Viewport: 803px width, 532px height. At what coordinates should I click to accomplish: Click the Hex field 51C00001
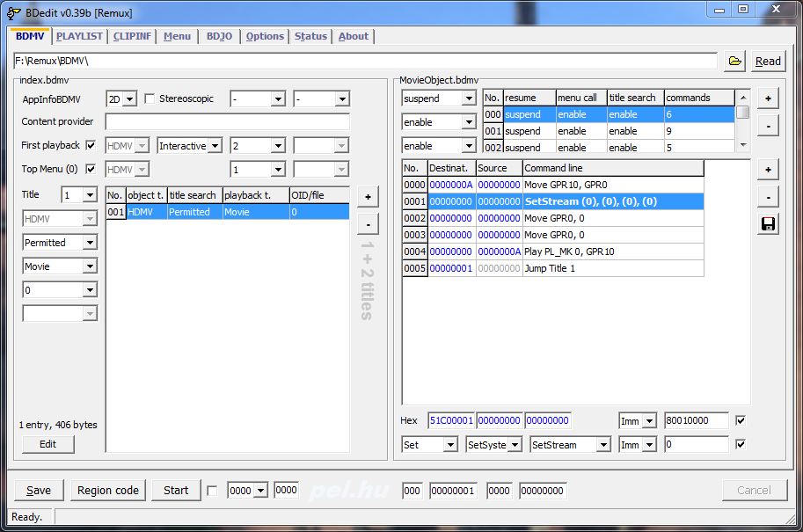tap(451, 420)
